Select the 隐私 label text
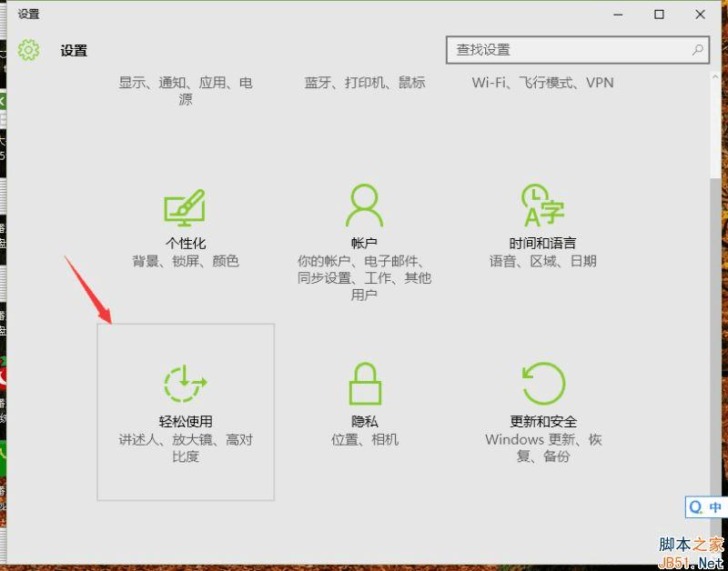728x571 pixels. tap(365, 422)
